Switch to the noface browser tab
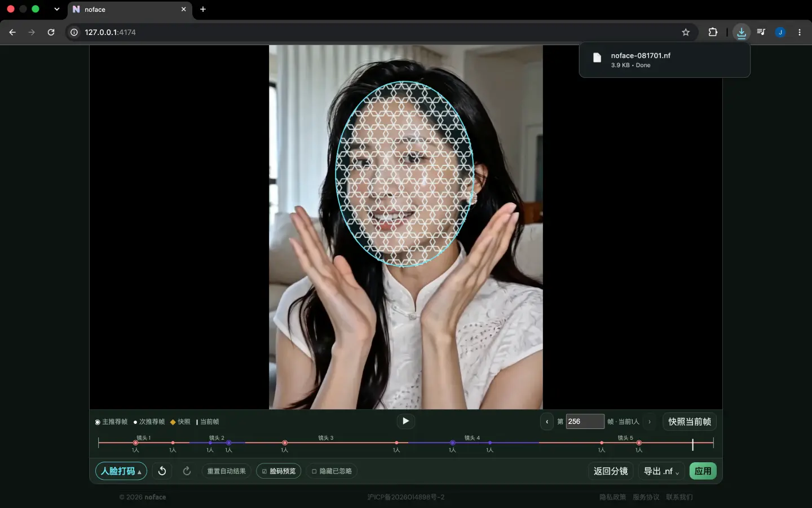 pyautogui.click(x=130, y=10)
